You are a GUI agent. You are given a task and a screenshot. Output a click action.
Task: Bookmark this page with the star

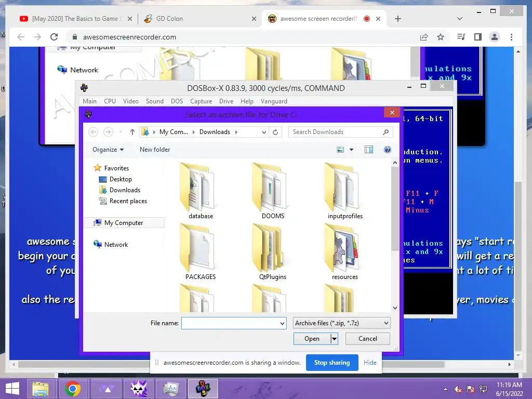click(x=441, y=37)
